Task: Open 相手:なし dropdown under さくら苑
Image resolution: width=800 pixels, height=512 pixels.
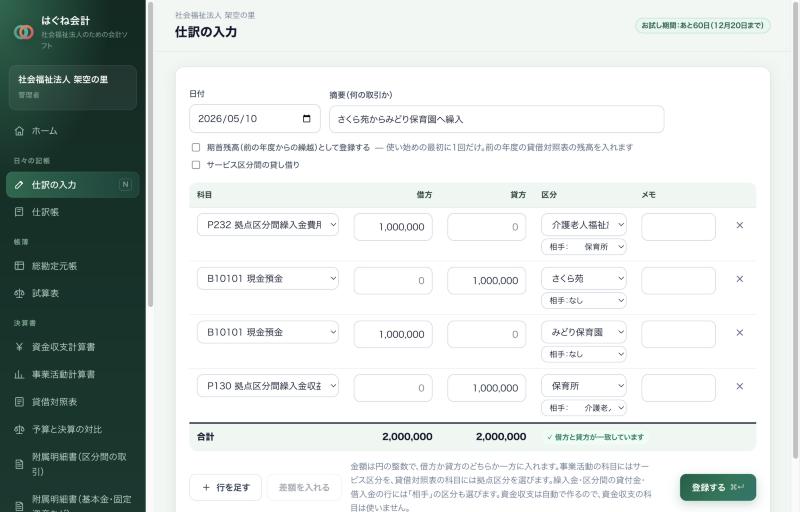Action: 584,300
